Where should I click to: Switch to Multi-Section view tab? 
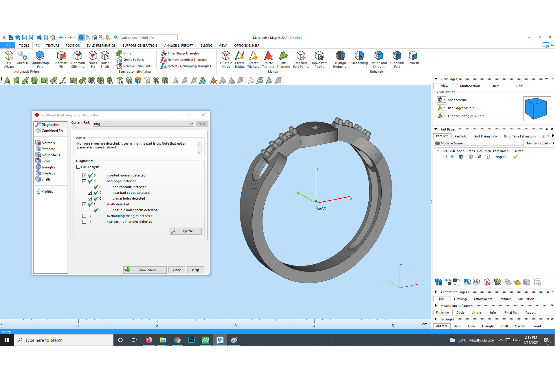(470, 86)
